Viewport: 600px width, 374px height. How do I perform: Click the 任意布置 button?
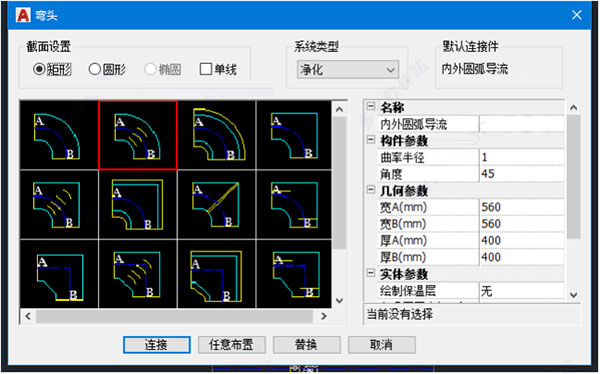tap(232, 345)
